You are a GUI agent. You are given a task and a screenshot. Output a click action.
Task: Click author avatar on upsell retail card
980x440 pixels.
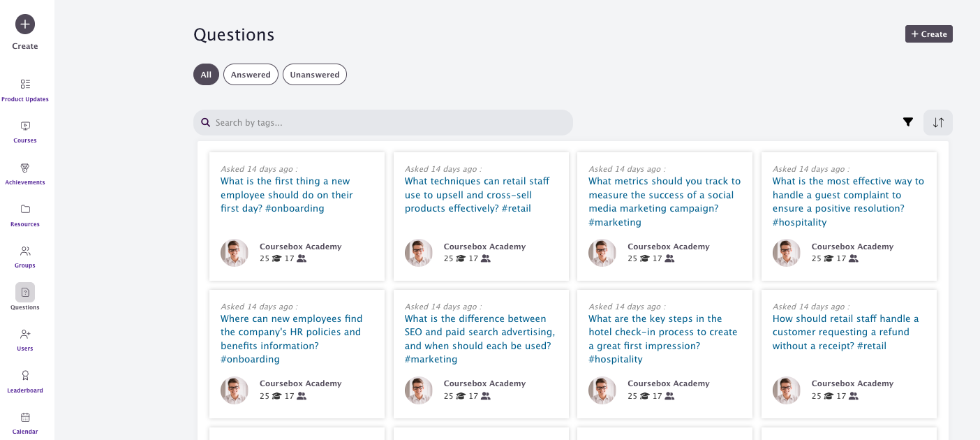pyautogui.click(x=419, y=253)
